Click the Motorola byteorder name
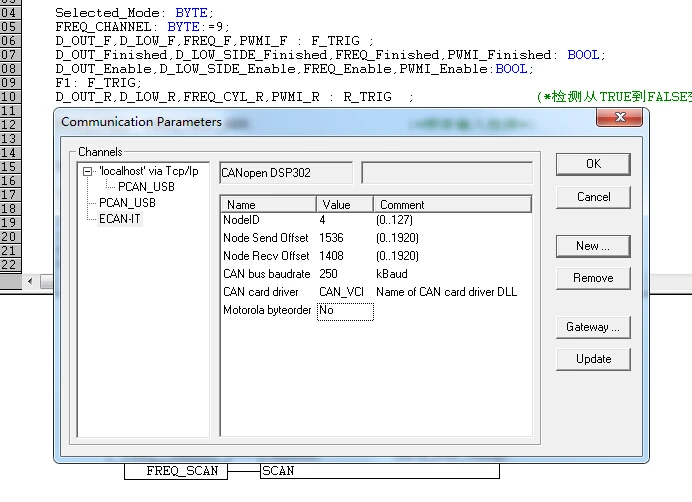The height and width of the screenshot is (502, 692). (267, 310)
